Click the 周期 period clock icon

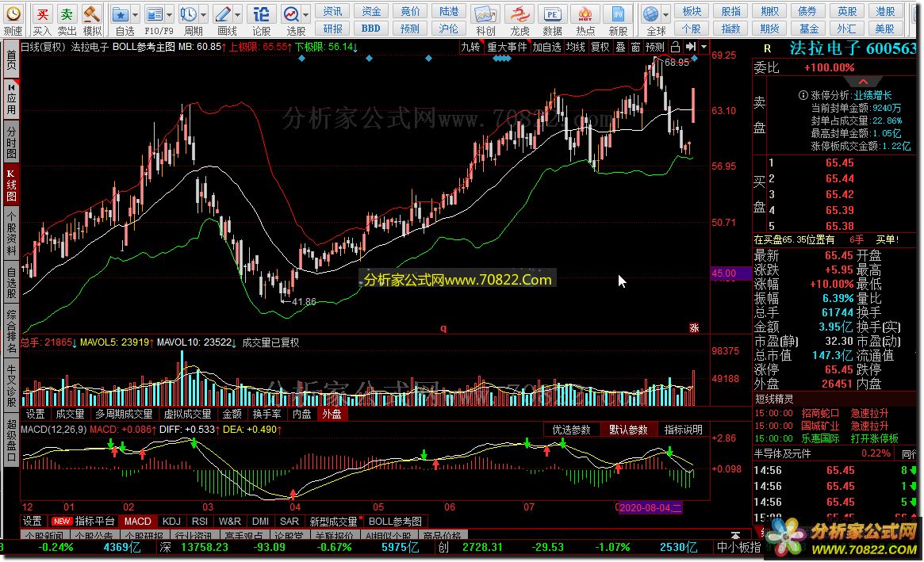click(189, 14)
